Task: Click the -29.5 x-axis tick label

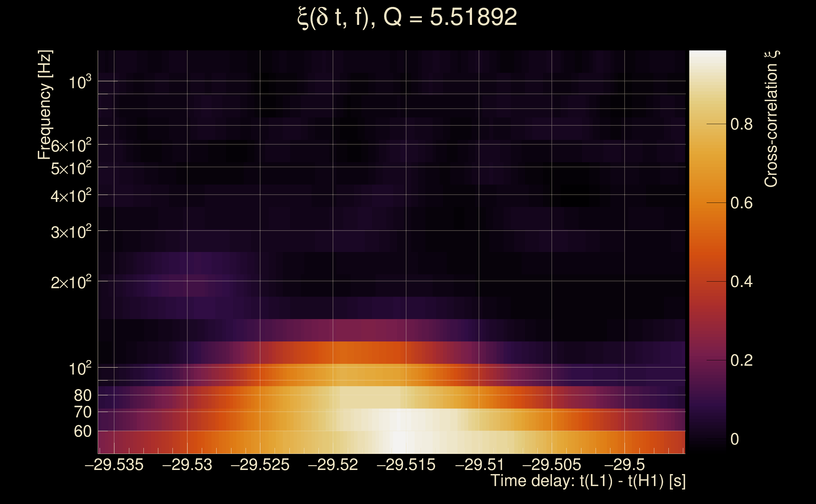Action: pyautogui.click(x=625, y=465)
